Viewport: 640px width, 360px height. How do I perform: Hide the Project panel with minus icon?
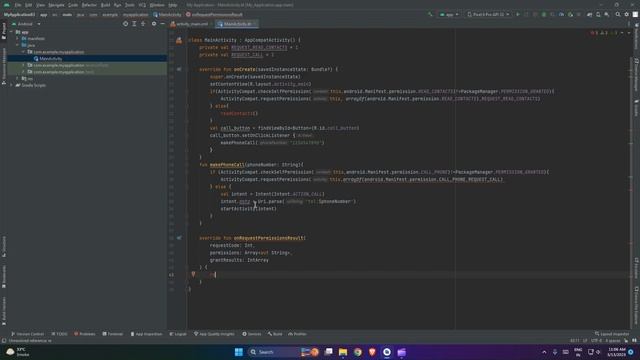[162, 24]
